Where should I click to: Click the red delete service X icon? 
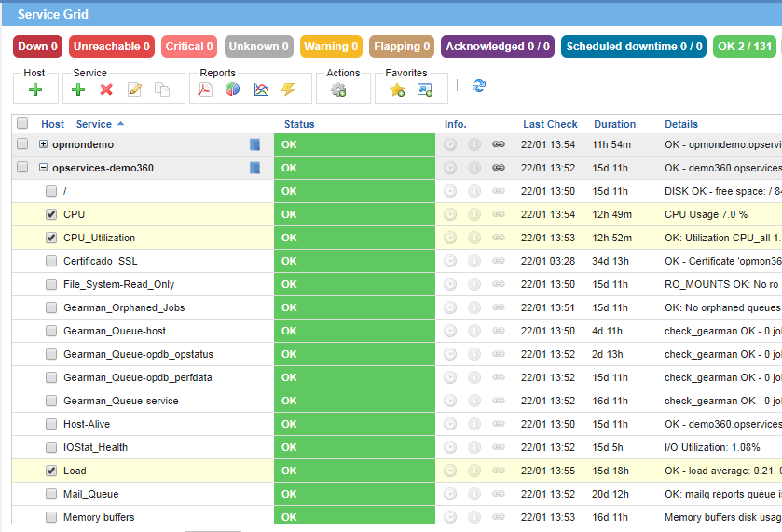click(x=106, y=89)
